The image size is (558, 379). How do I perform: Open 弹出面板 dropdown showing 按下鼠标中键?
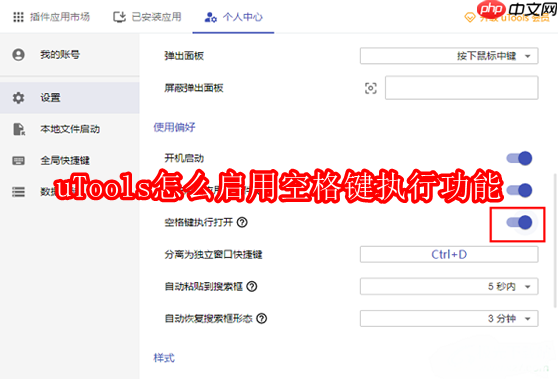449,56
